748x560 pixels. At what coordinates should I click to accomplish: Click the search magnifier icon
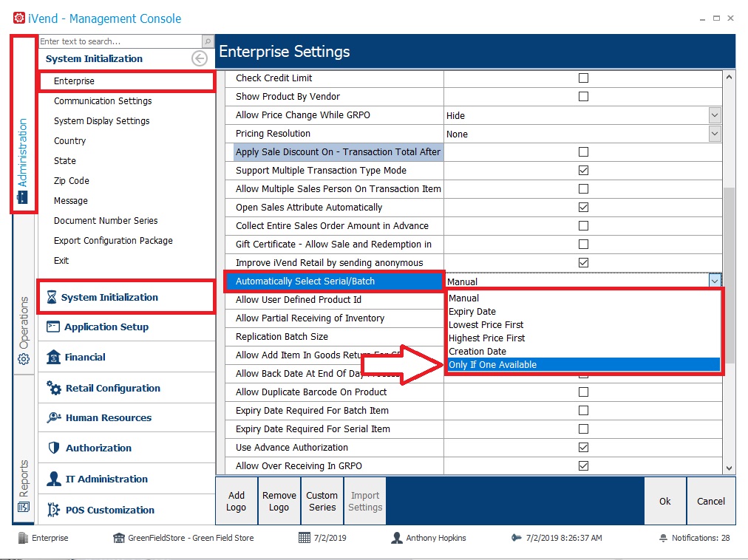(208, 41)
